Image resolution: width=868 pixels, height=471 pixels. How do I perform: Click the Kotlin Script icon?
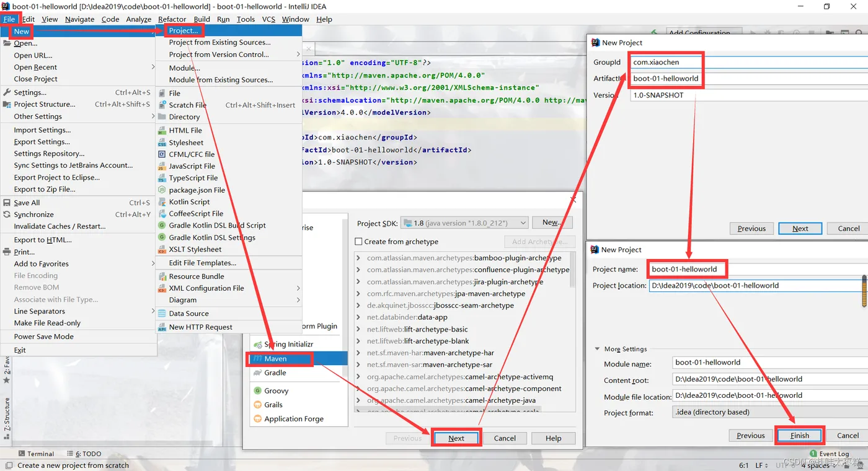(162, 202)
